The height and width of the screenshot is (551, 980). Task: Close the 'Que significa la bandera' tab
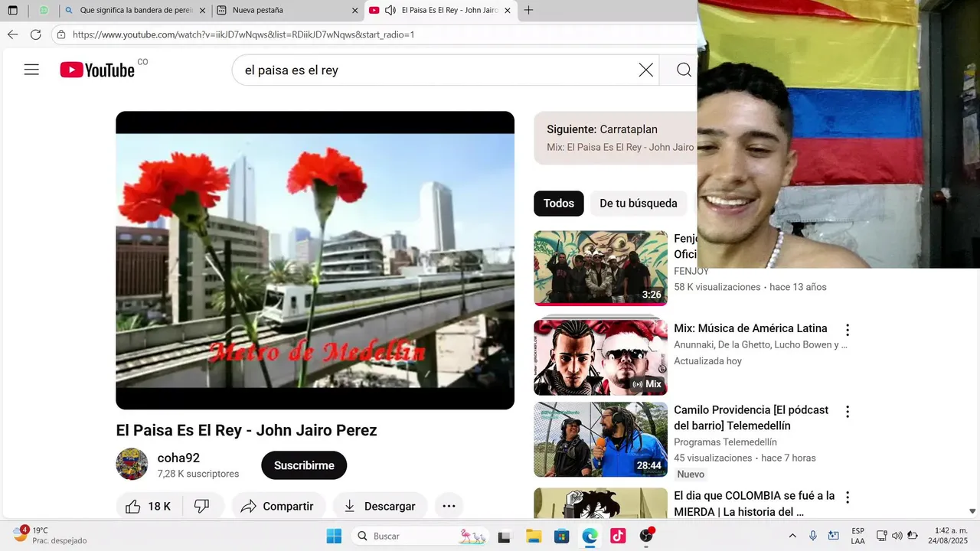point(203,10)
